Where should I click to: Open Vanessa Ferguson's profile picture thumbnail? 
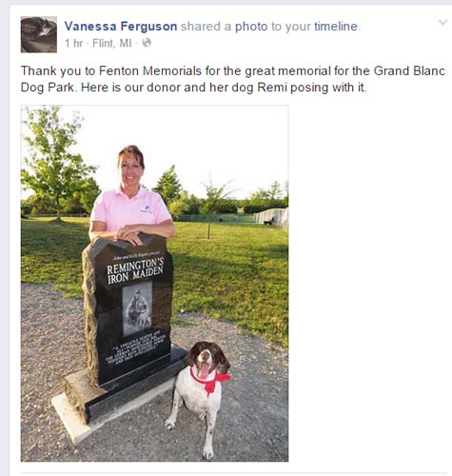pos(39,34)
